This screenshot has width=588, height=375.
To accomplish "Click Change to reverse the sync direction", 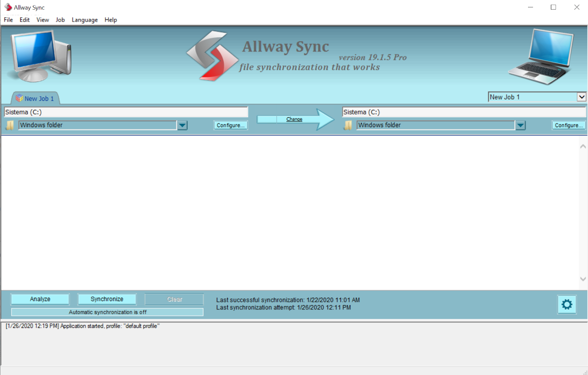I will coord(294,119).
